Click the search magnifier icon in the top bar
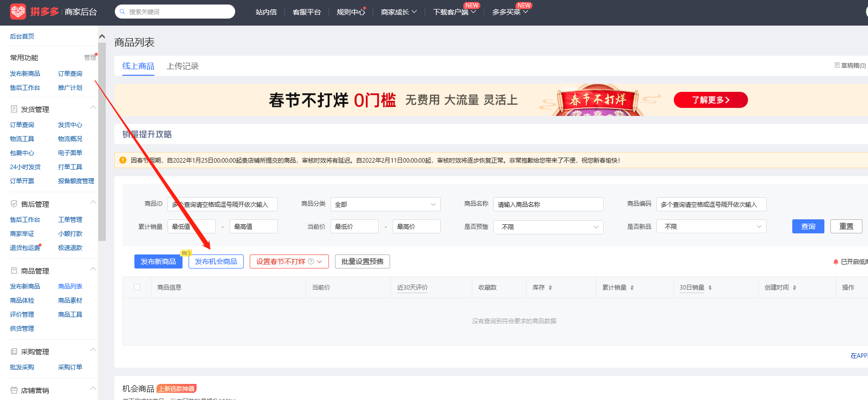The width and height of the screenshot is (868, 400). tap(122, 12)
